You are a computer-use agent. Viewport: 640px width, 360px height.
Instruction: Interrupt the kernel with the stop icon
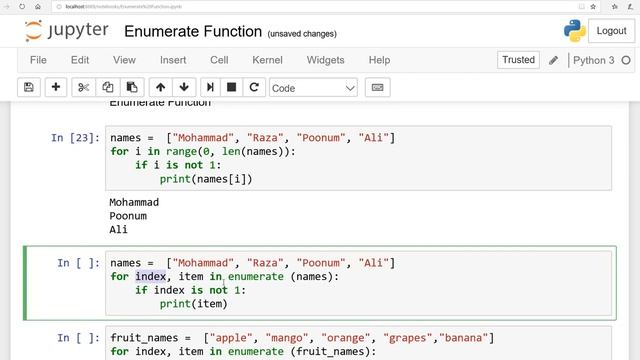pyautogui.click(x=231, y=87)
